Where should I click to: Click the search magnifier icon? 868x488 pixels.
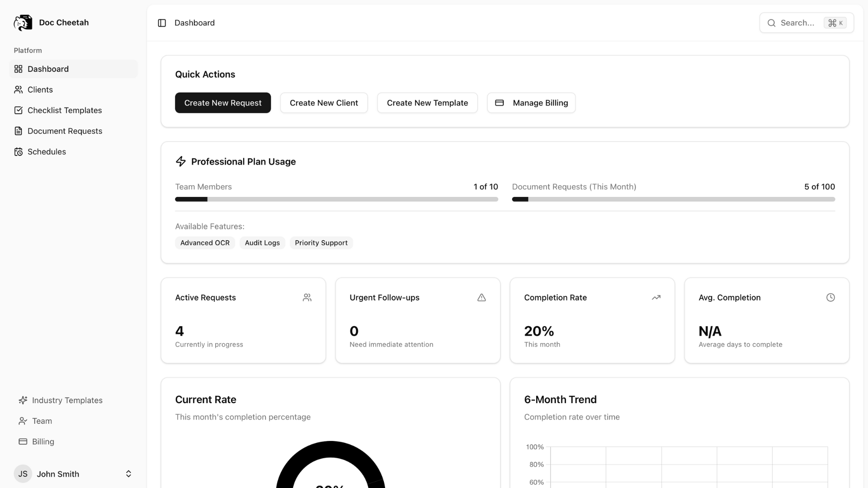772,23
